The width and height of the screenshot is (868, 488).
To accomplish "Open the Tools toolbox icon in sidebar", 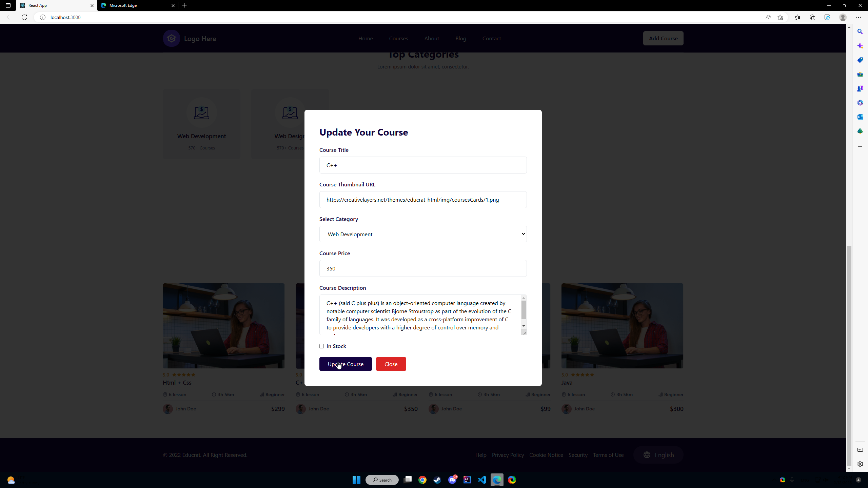I will (x=860, y=74).
